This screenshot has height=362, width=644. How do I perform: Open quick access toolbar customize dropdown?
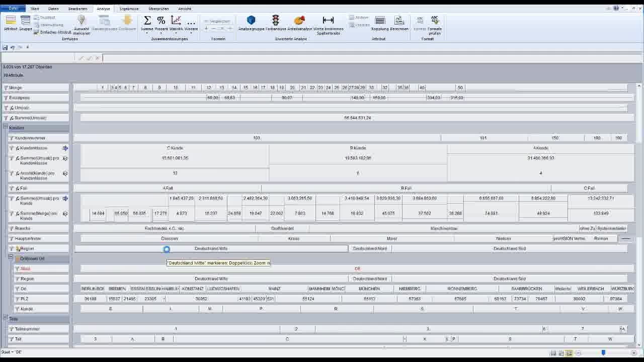point(28,47)
